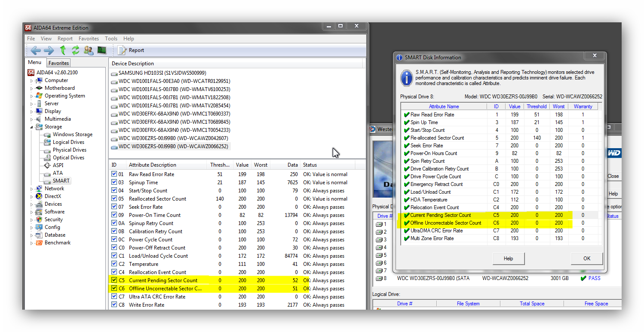
Task: Sort by Threshold column in SMART dialog
Action: click(x=537, y=107)
